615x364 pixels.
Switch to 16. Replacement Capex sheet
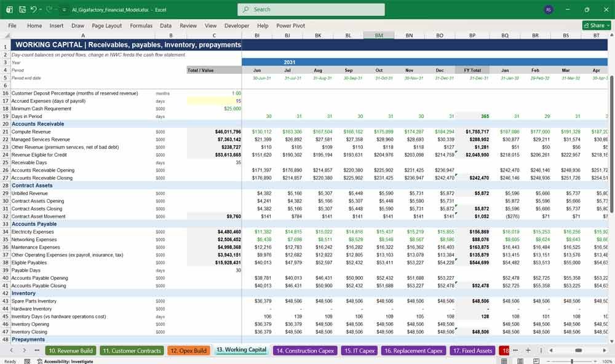pos(413,350)
